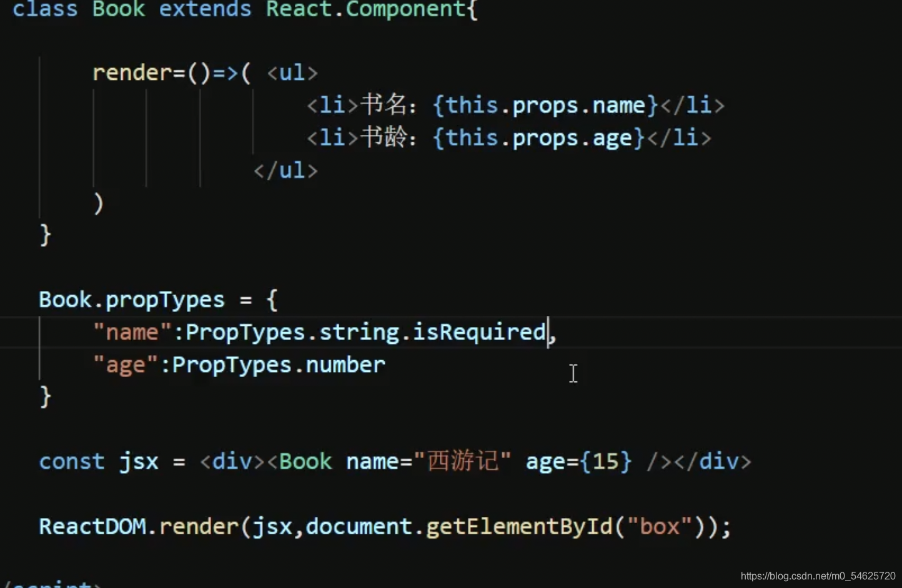This screenshot has height=588, width=902.
Task: Click the '"name"' key string
Action: [x=132, y=333]
